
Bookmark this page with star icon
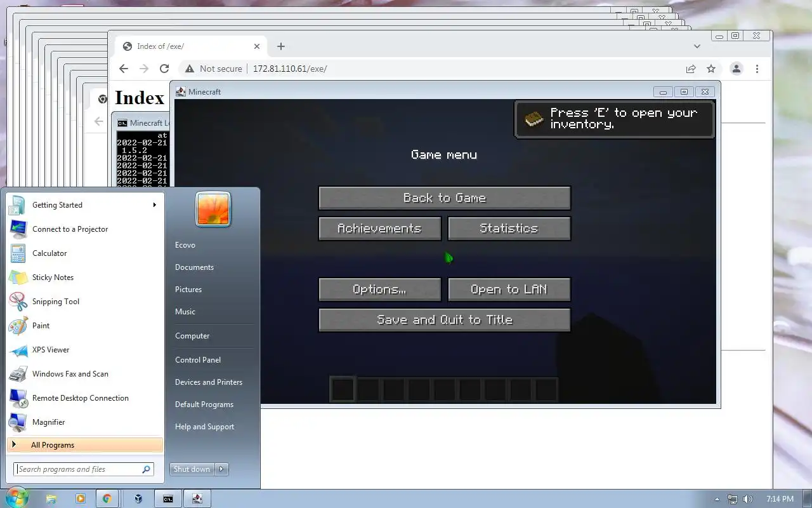[x=711, y=69]
